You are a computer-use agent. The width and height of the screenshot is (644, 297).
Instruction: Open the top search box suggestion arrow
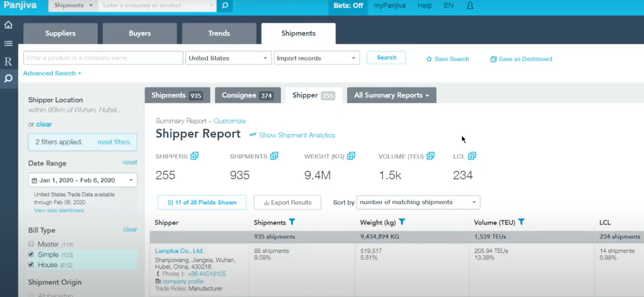point(211,6)
